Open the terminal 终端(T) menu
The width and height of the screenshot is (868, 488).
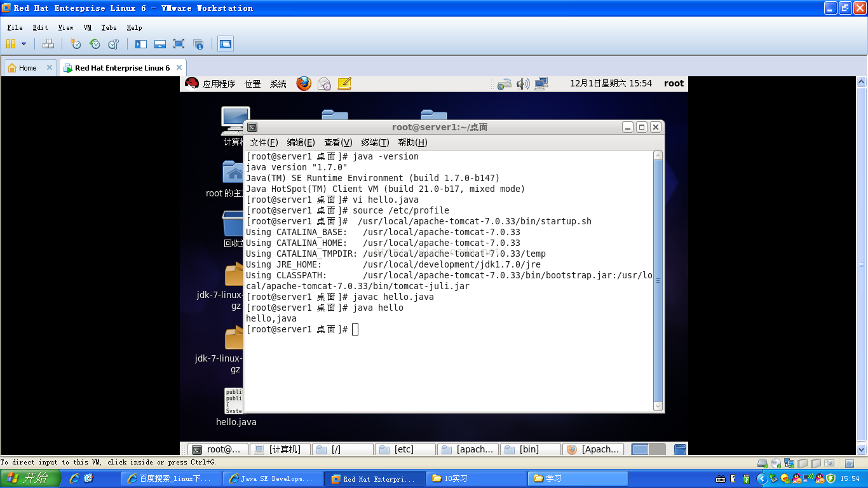coord(375,142)
